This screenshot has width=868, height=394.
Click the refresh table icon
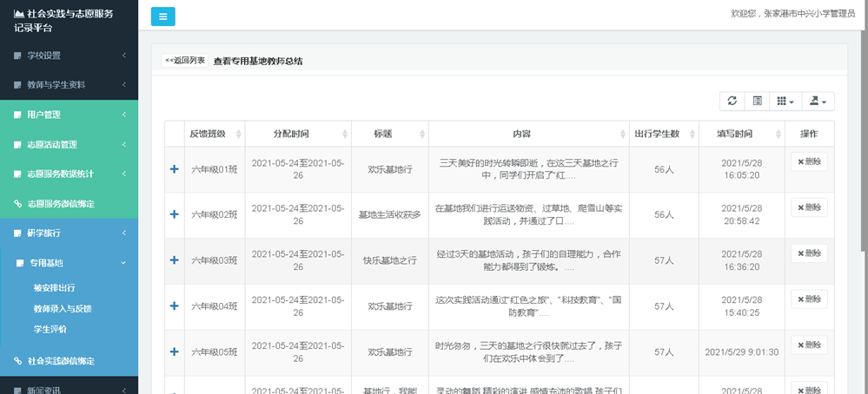[732, 102]
